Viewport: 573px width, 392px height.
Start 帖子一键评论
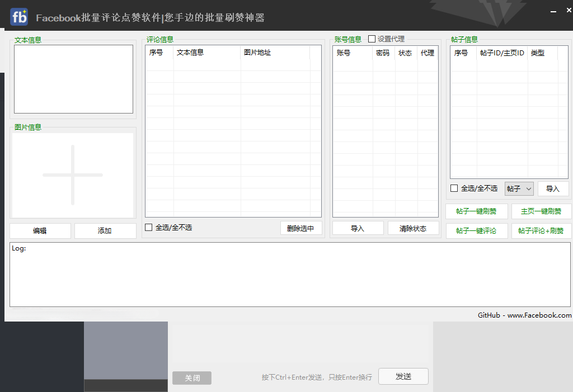(x=477, y=231)
